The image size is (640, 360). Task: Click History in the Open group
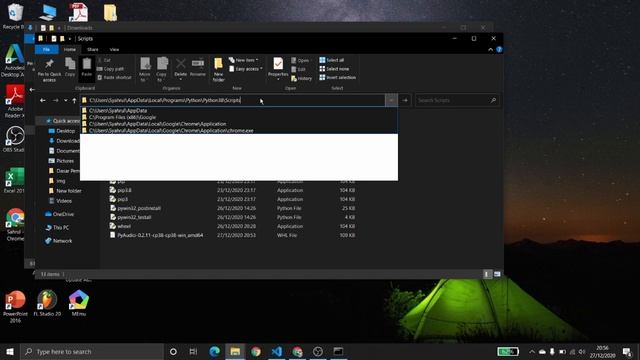click(x=301, y=78)
